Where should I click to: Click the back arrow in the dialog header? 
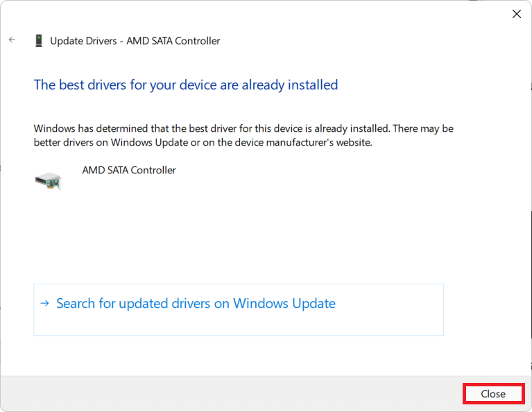click(12, 40)
